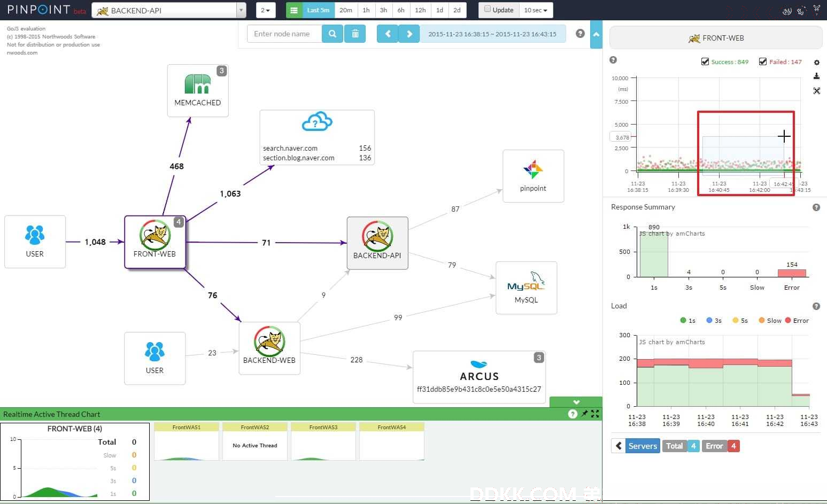The height and width of the screenshot is (504, 827).
Task: Click the trash clear-search button
Action: (x=355, y=34)
